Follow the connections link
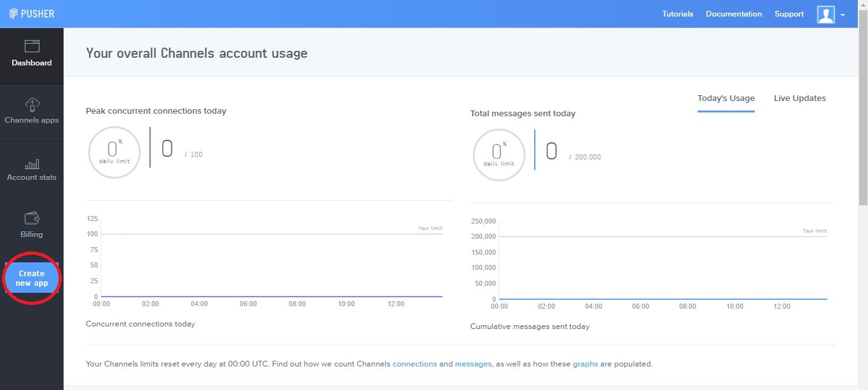The width and height of the screenshot is (868, 390). tap(415, 364)
